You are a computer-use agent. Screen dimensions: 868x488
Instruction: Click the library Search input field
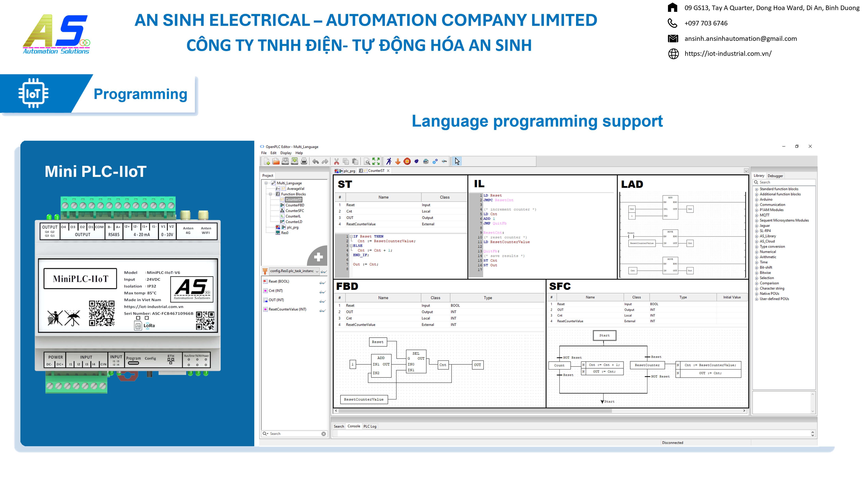[784, 183]
